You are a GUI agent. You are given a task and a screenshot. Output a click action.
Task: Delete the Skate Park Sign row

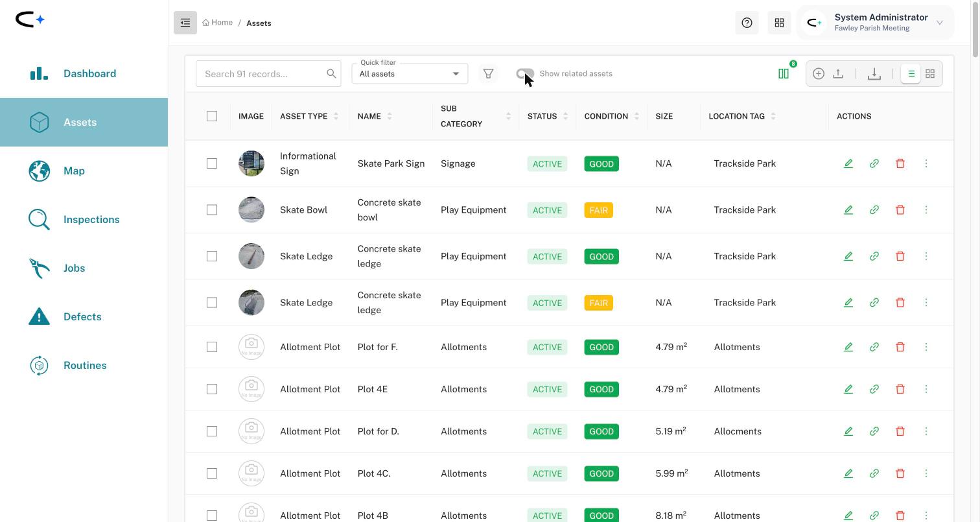coord(900,163)
